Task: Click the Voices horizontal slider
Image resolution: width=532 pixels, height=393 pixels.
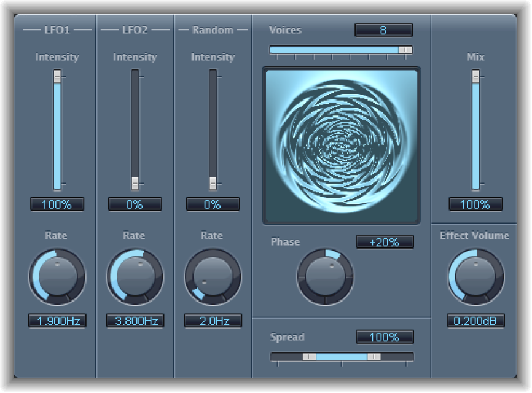Action: (x=405, y=49)
